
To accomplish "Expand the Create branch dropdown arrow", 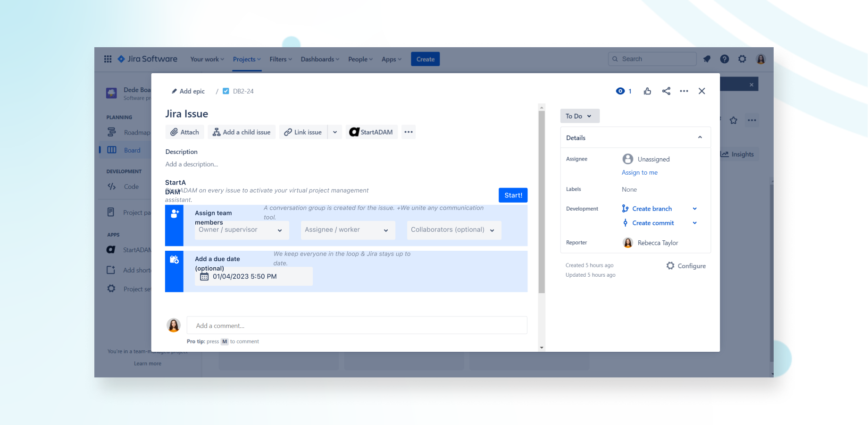I will 695,209.
